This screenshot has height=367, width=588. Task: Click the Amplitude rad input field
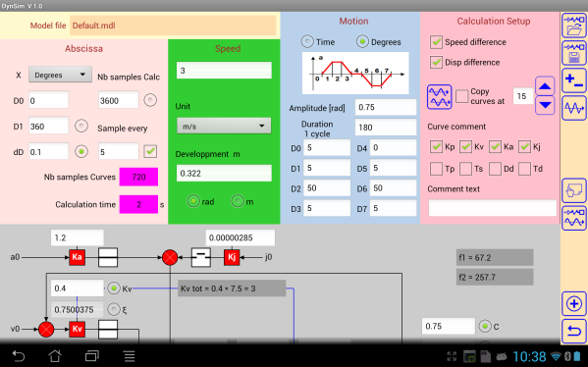(x=386, y=107)
